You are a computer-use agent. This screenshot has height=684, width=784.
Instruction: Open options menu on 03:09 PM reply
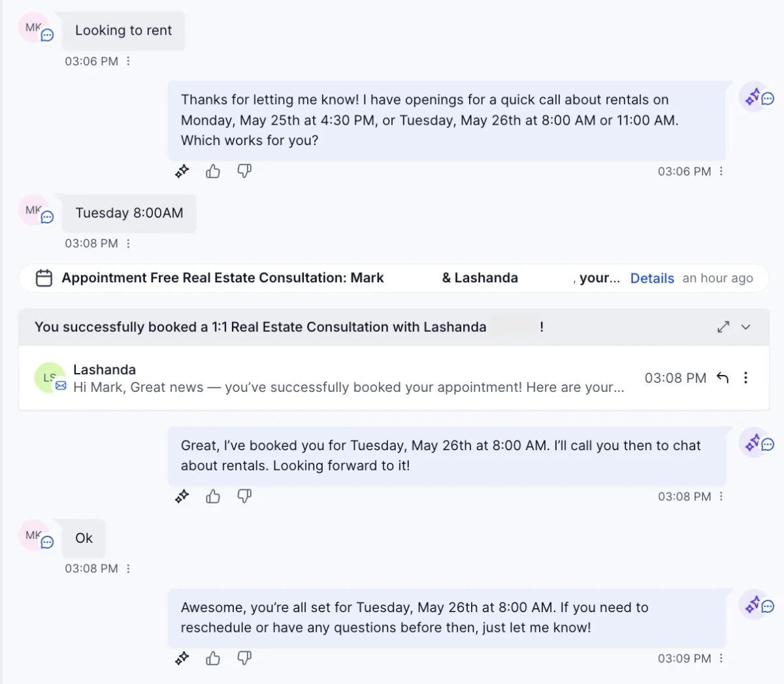[721, 659]
